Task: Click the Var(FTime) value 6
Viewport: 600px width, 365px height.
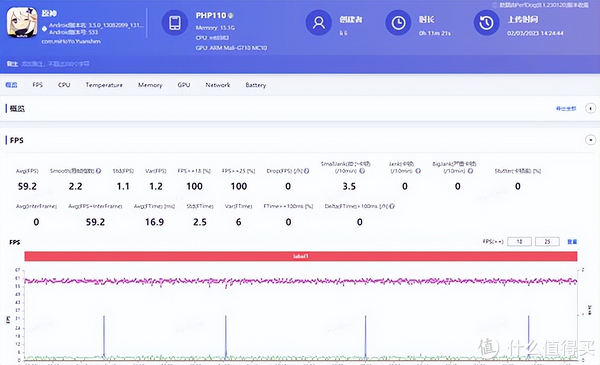Action: (x=238, y=222)
